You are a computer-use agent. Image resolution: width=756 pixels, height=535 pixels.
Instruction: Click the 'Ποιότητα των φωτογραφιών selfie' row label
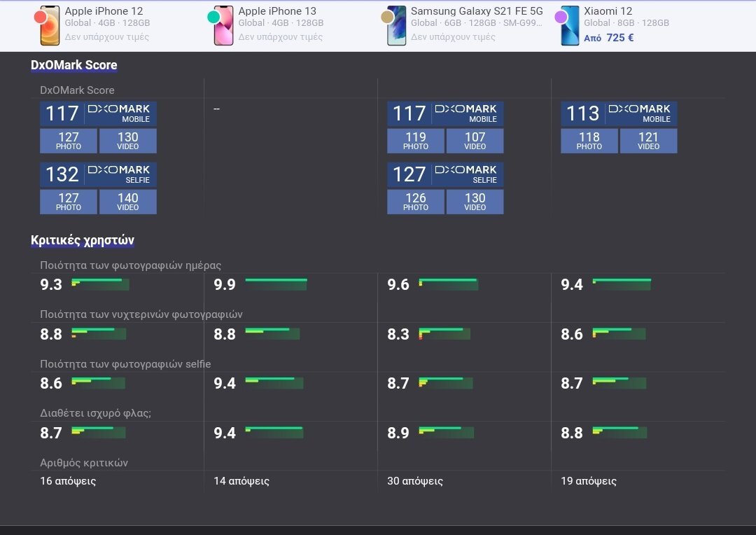125,364
